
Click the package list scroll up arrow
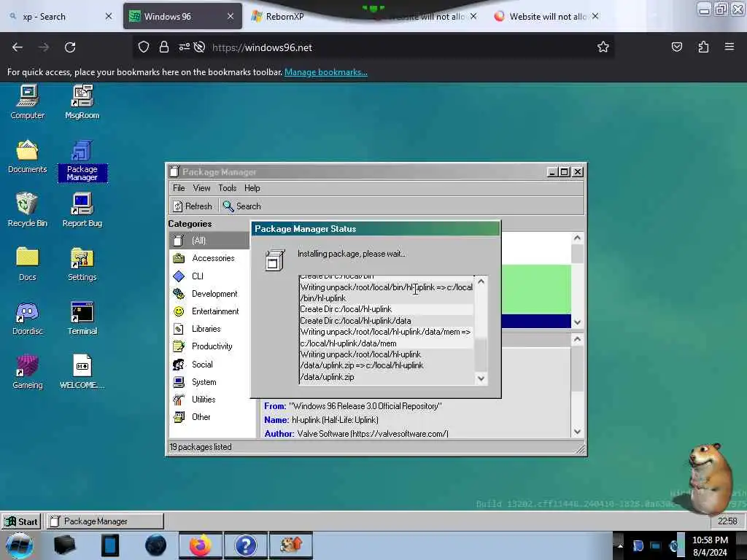tap(578, 238)
